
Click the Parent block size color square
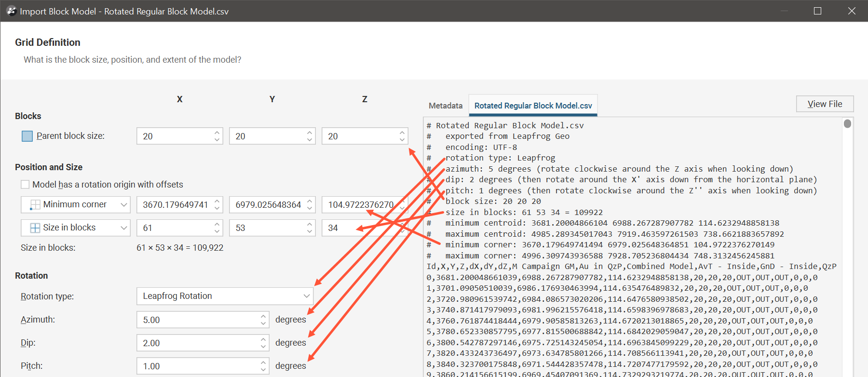pos(27,136)
